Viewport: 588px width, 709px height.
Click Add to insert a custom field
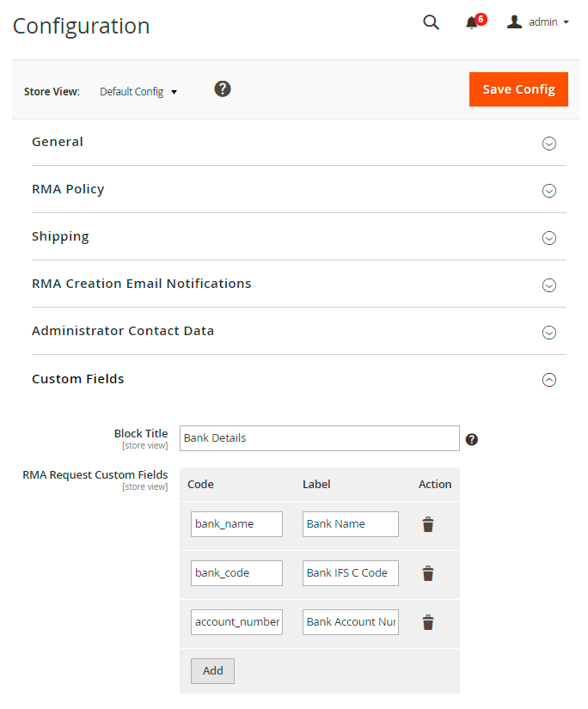212,671
